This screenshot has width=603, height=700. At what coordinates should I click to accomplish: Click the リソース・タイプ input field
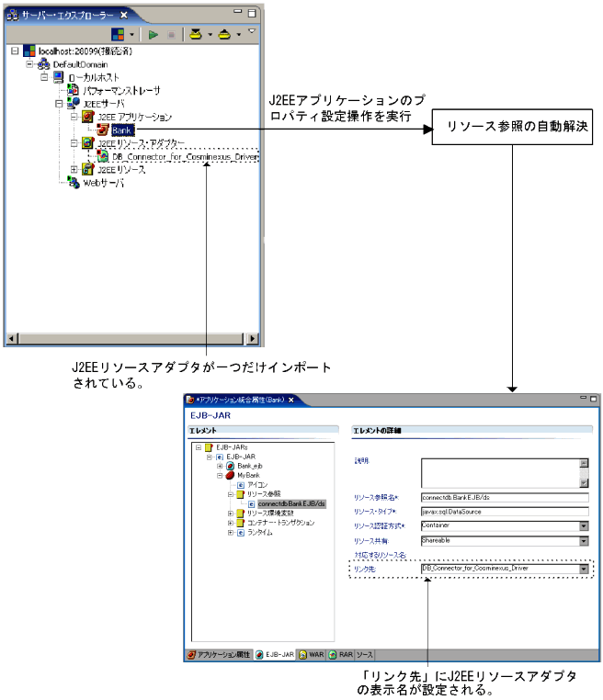pyautogui.click(x=505, y=512)
